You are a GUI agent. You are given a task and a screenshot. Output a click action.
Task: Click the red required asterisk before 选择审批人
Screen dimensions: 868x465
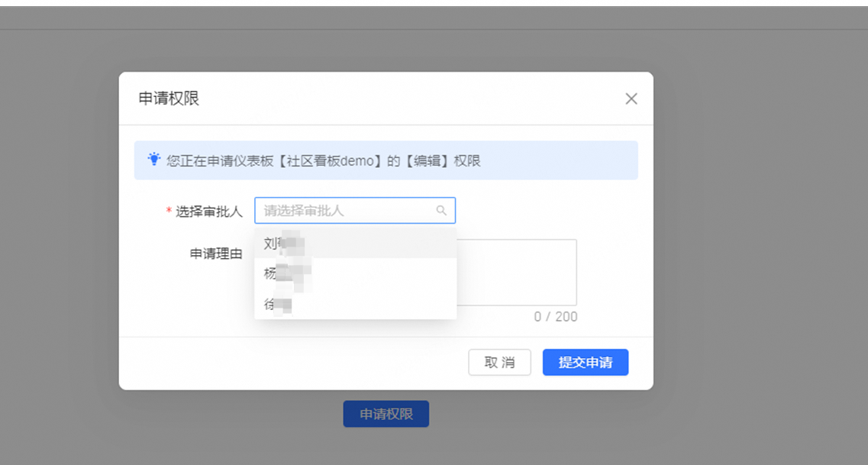[169, 212]
